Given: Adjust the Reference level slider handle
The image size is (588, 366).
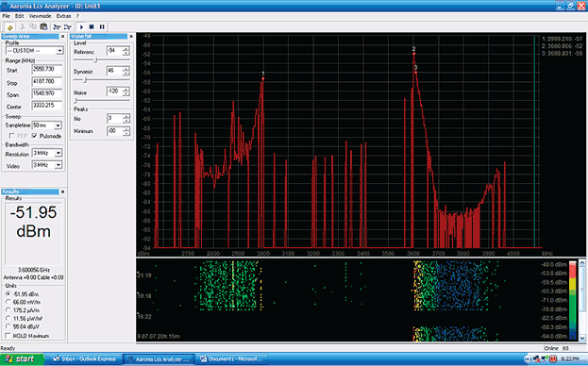Looking at the screenshot, I should point(95,60).
